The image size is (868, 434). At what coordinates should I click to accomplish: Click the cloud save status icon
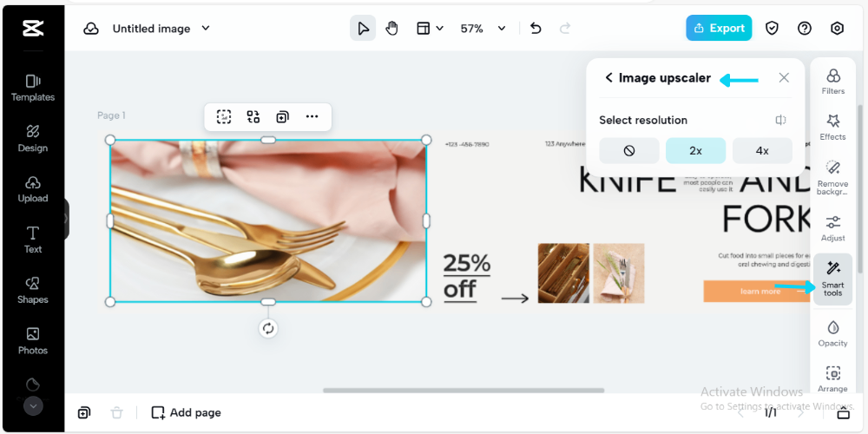pyautogui.click(x=91, y=29)
